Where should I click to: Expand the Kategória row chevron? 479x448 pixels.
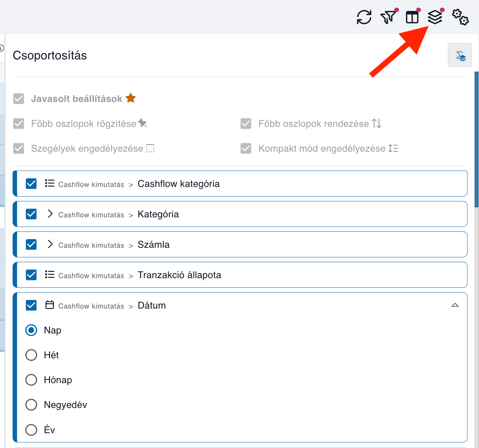coord(50,214)
